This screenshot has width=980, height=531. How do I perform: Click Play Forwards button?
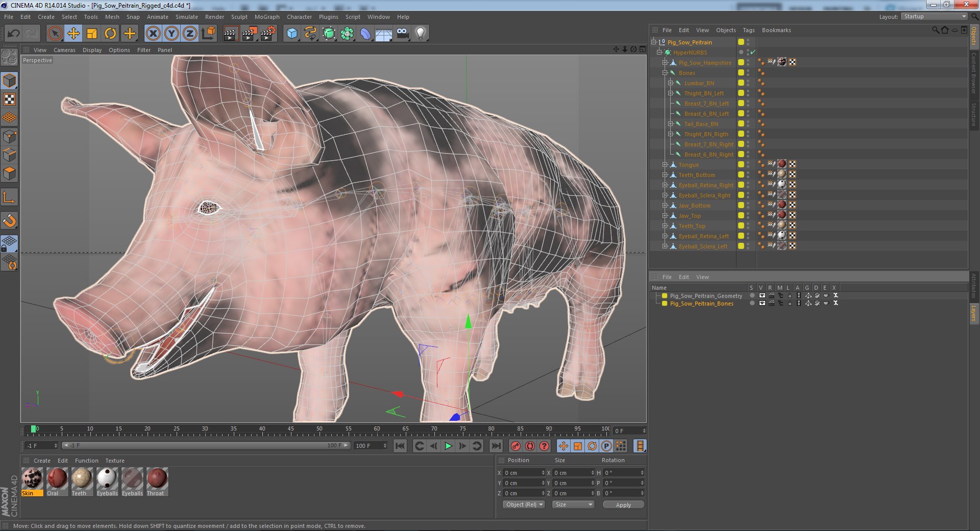(448, 446)
